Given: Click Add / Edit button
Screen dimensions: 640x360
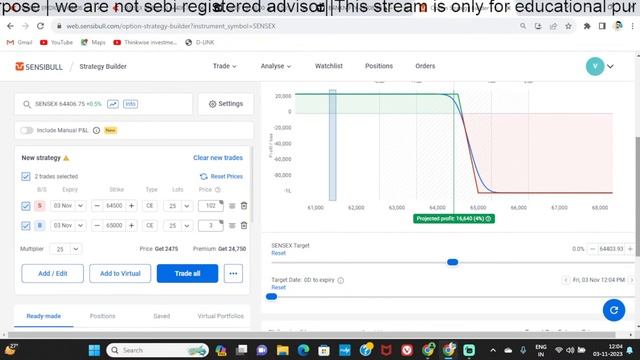Looking at the screenshot, I should [x=53, y=273].
